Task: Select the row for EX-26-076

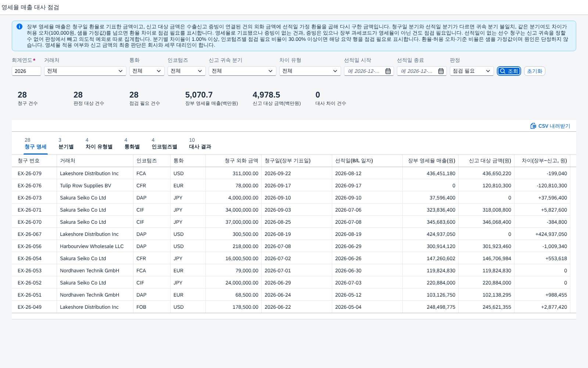Action: tap(294, 185)
